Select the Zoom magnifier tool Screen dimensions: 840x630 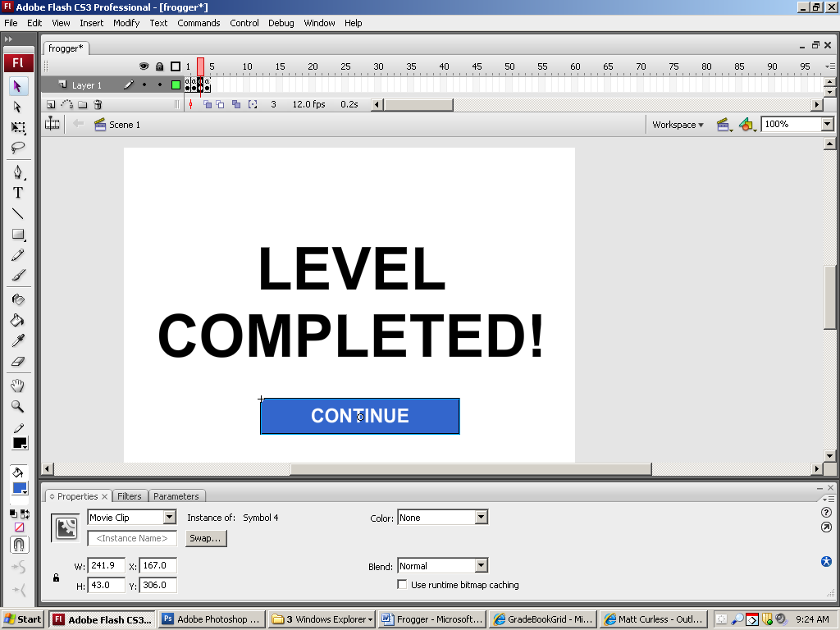pyautogui.click(x=17, y=406)
